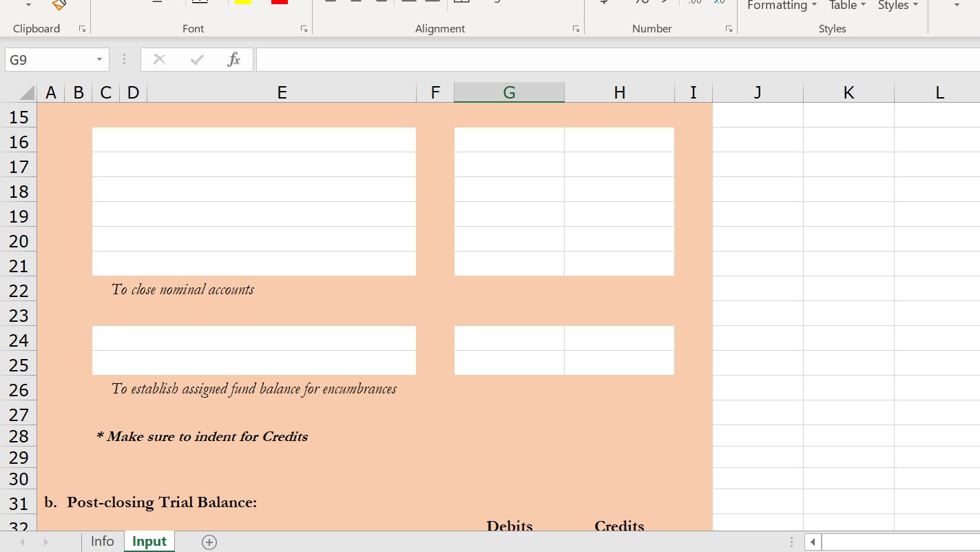Open the Font settings dialog launcher

[x=304, y=29]
